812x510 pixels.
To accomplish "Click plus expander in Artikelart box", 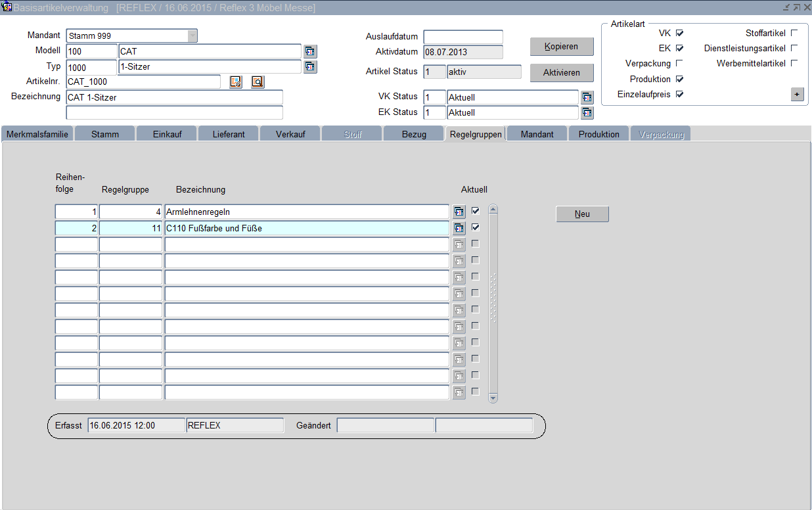I will coord(797,95).
